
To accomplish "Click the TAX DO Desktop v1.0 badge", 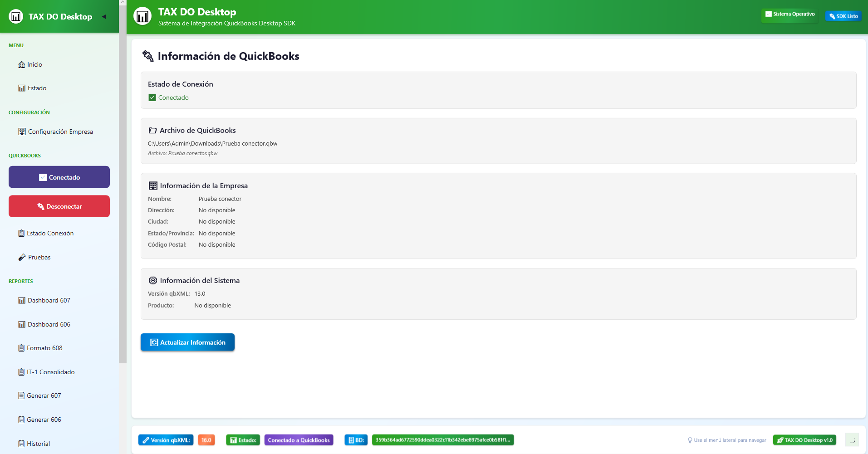I will click(x=804, y=440).
